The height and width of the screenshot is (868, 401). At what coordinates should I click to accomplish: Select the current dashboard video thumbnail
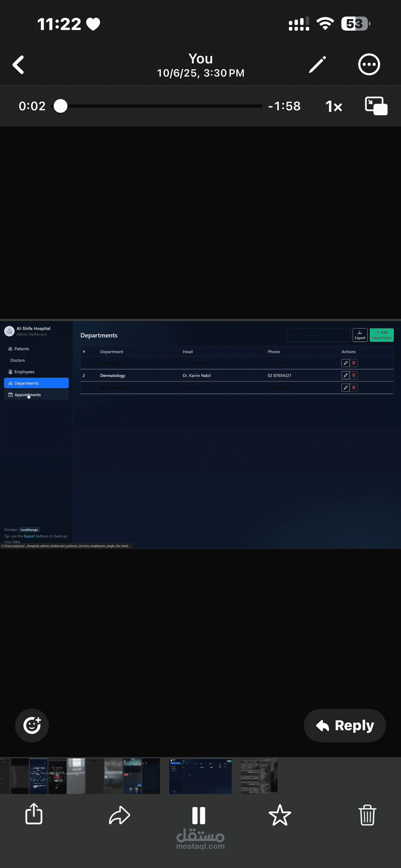point(200,776)
